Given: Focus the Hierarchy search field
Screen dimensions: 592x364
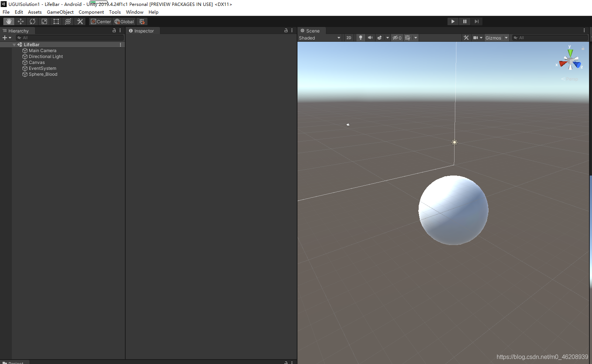Looking at the screenshot, I should click(x=70, y=38).
